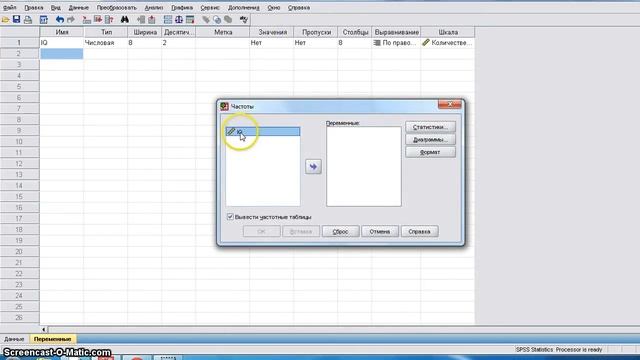
Task: Click the Метка column header
Action: point(223,32)
